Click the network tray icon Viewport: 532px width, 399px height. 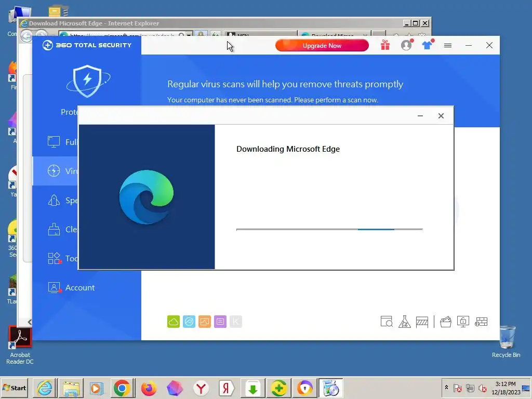470,388
